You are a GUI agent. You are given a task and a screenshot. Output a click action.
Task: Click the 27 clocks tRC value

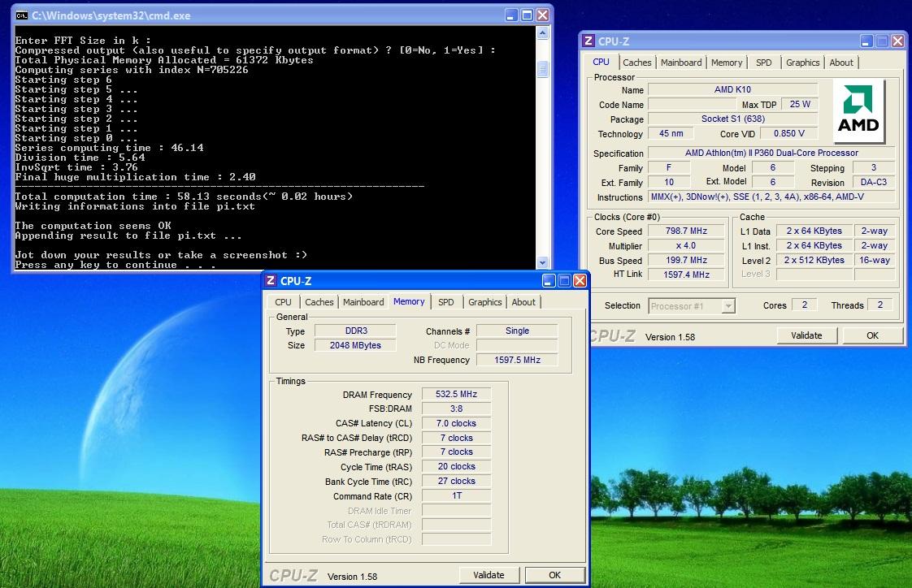(457, 481)
